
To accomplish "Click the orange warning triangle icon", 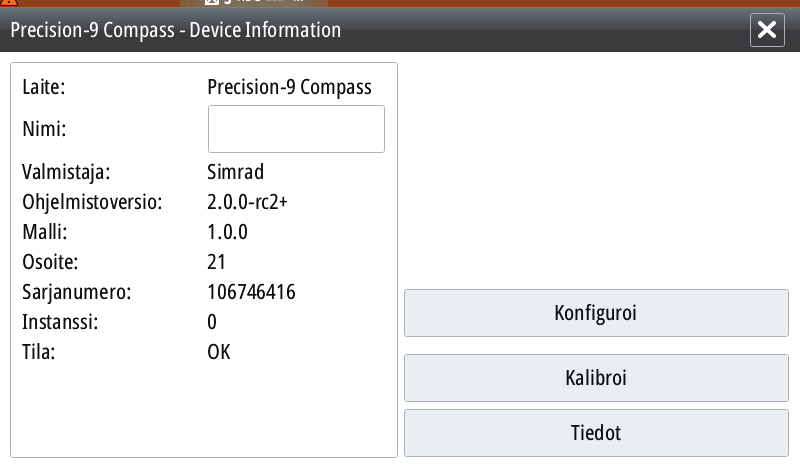I will point(9,2).
